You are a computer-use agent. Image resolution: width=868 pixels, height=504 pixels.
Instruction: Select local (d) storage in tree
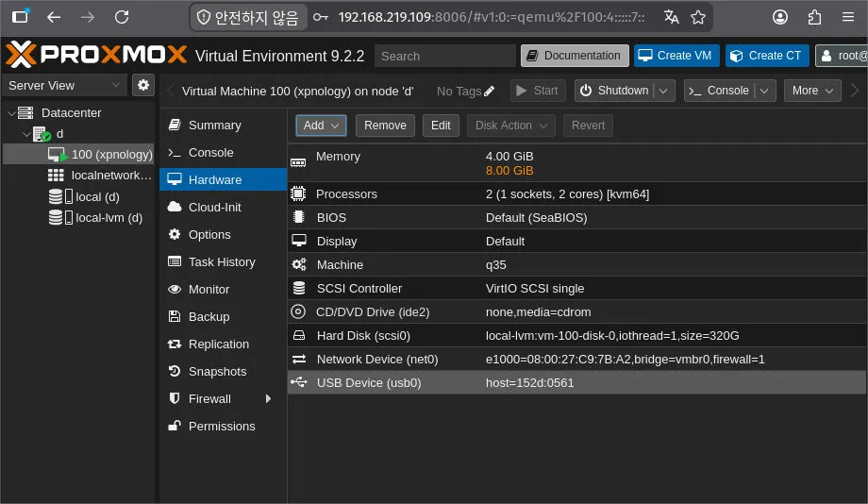point(78,196)
